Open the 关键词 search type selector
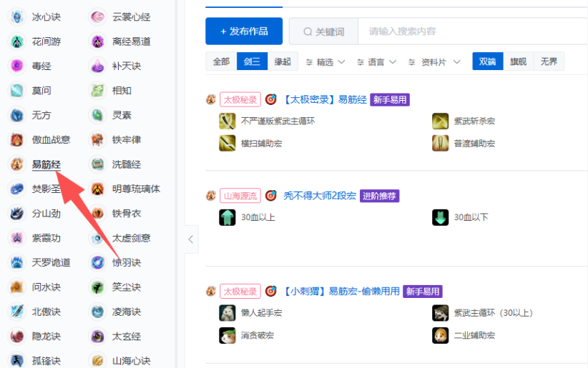The height and width of the screenshot is (368, 588). point(323,31)
